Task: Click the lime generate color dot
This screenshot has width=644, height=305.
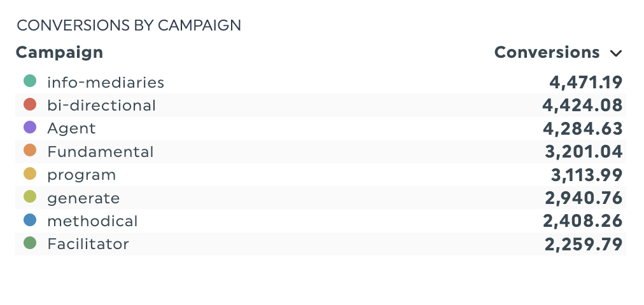Action: 30,198
